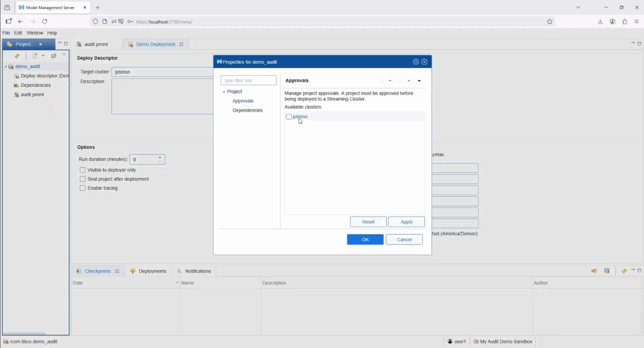Click the user1 account icon in status bar
The width and height of the screenshot is (644, 348).
(450, 341)
